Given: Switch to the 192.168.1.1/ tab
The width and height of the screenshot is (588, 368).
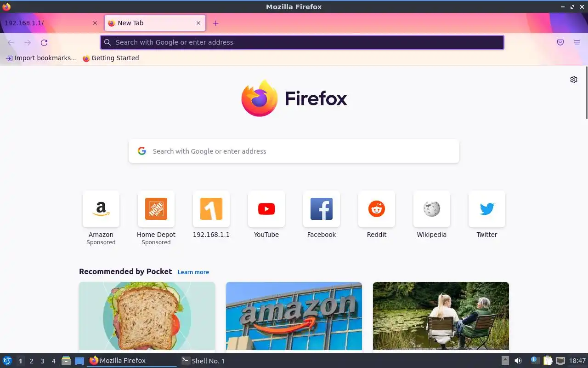Looking at the screenshot, I should tap(51, 23).
